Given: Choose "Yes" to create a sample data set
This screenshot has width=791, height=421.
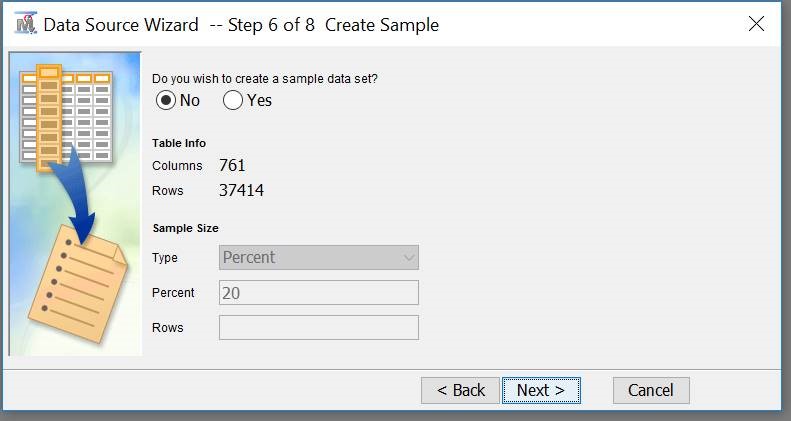Looking at the screenshot, I should pyautogui.click(x=233, y=100).
